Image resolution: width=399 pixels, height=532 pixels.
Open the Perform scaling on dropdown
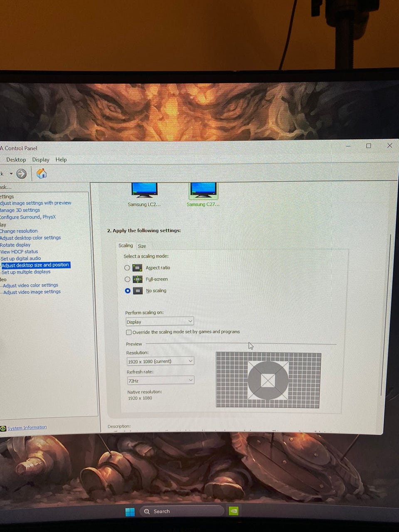tap(160, 322)
